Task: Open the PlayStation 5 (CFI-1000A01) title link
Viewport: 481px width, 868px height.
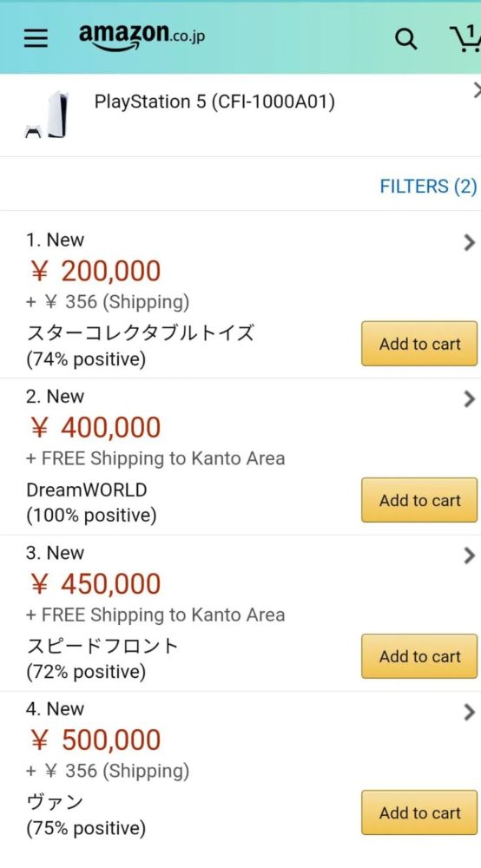Action: point(214,102)
